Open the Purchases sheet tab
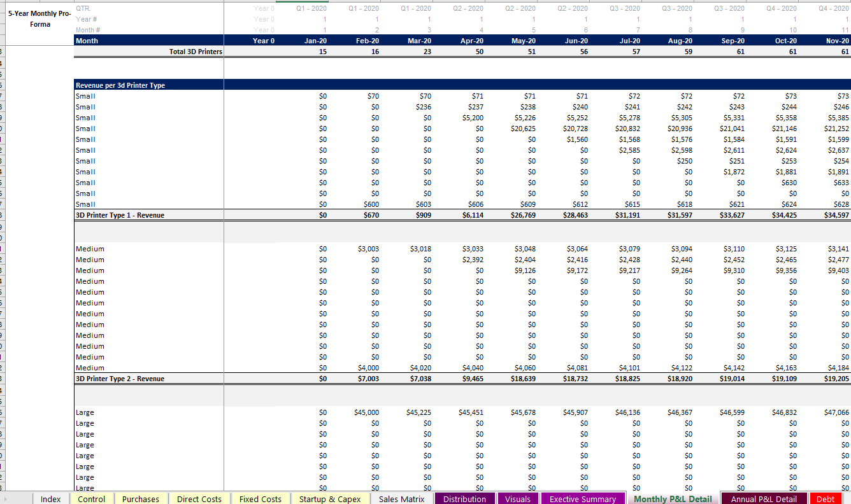 140,499
